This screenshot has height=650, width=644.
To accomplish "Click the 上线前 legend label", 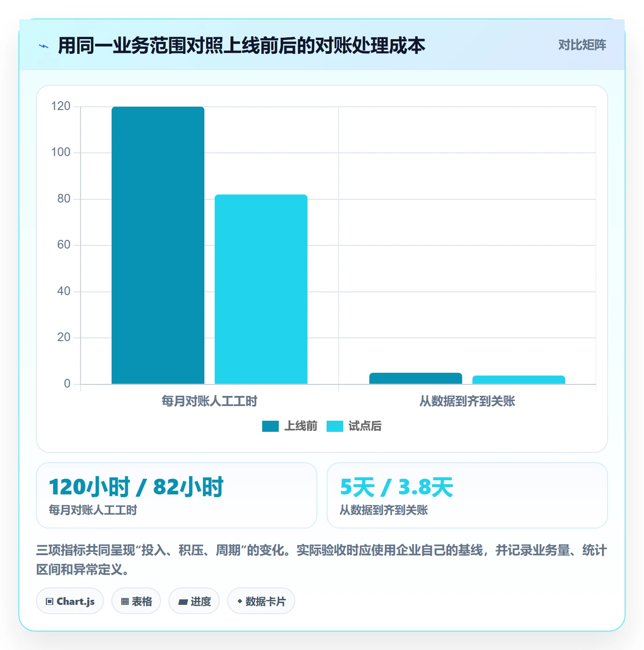I will coord(301,426).
